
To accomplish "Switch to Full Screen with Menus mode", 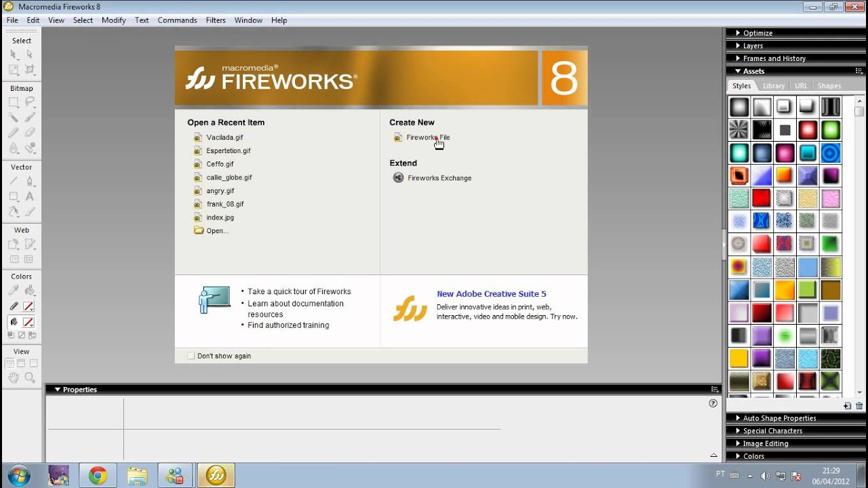I will point(21,364).
